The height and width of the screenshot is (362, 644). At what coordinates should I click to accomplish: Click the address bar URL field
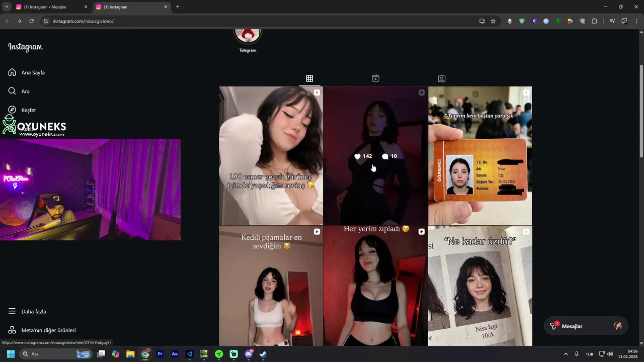(x=262, y=21)
